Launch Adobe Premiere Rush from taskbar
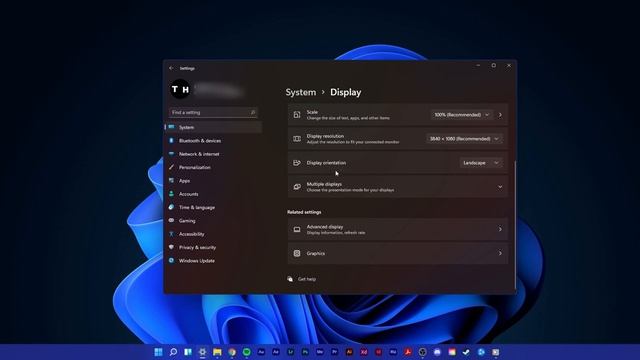Viewport: 640px width, 360px height. (x=393, y=352)
